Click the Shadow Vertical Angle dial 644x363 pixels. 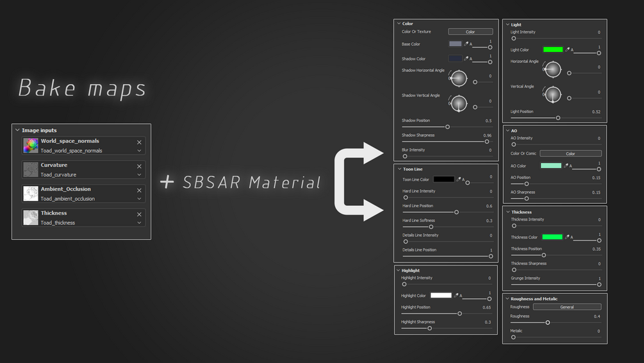[x=458, y=103]
